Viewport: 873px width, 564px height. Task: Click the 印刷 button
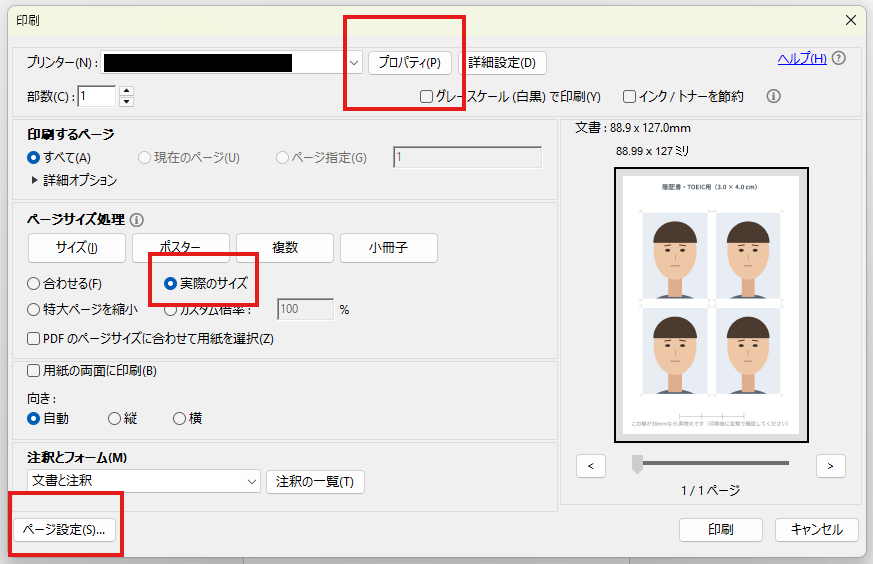click(x=720, y=530)
